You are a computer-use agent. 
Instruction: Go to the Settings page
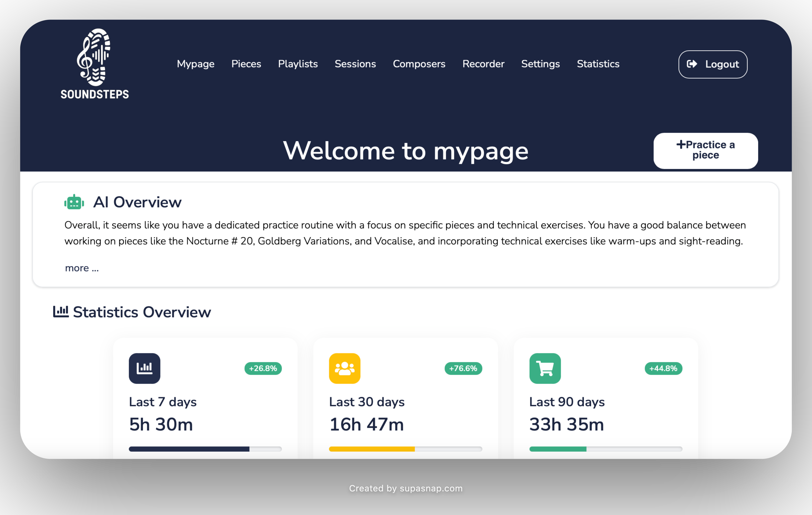tap(540, 64)
